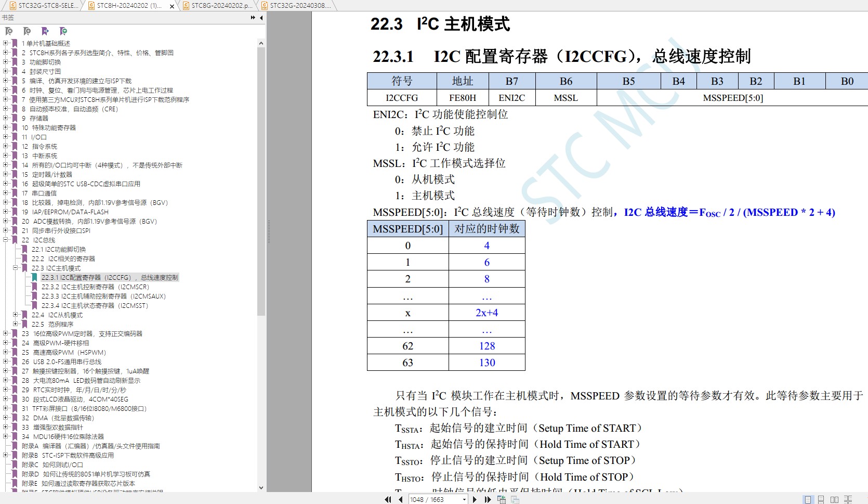The width and height of the screenshot is (868, 504).
Task: Click the bookmark panel vertical scrollbar thumb
Action: [x=261, y=181]
